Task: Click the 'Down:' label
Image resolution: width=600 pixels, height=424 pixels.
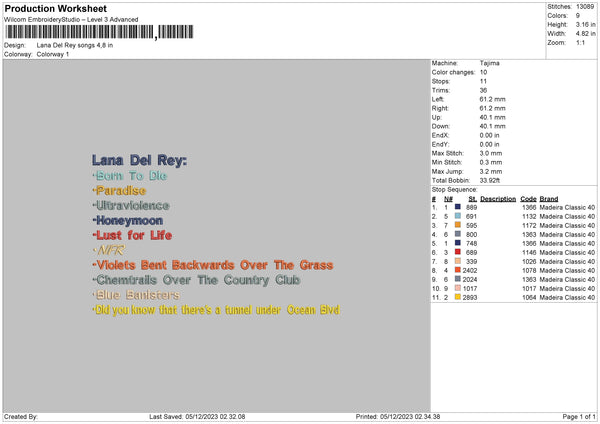Action: pos(441,126)
